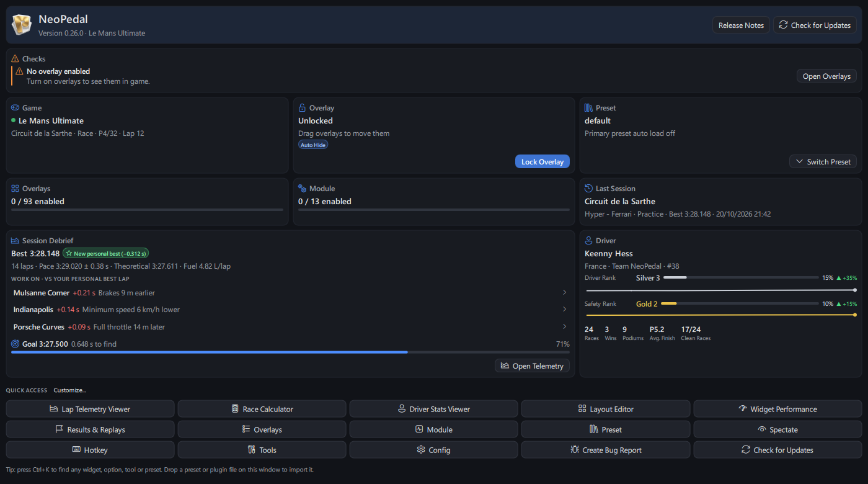The width and height of the screenshot is (868, 484).
Task: Click the Gold 2 safety rank bar
Action: coord(740,303)
